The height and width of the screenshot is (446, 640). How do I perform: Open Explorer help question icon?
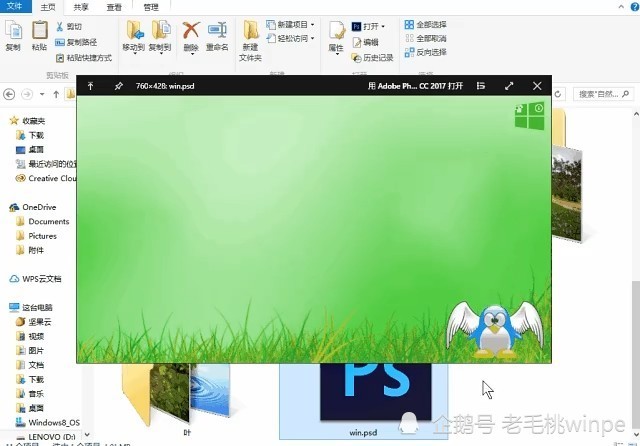[x=636, y=6]
